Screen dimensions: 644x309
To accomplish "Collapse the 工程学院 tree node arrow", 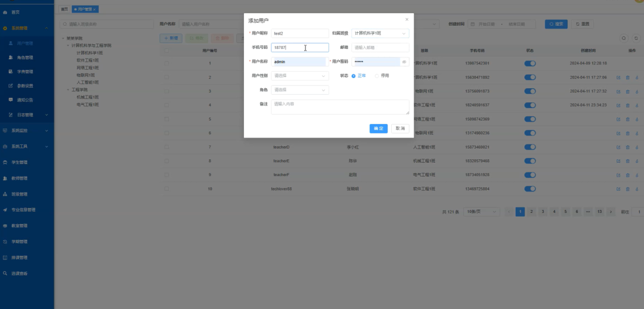I will point(68,89).
